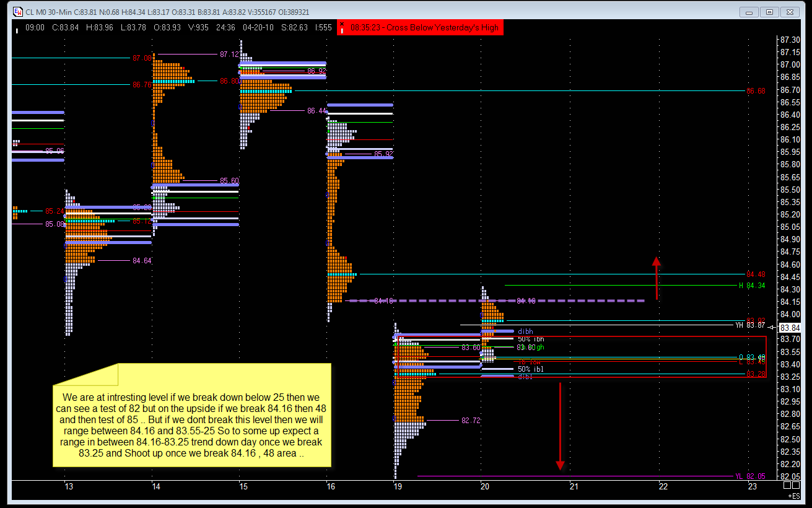
Task: Click 86.10 on the price scale
Action: (790, 139)
